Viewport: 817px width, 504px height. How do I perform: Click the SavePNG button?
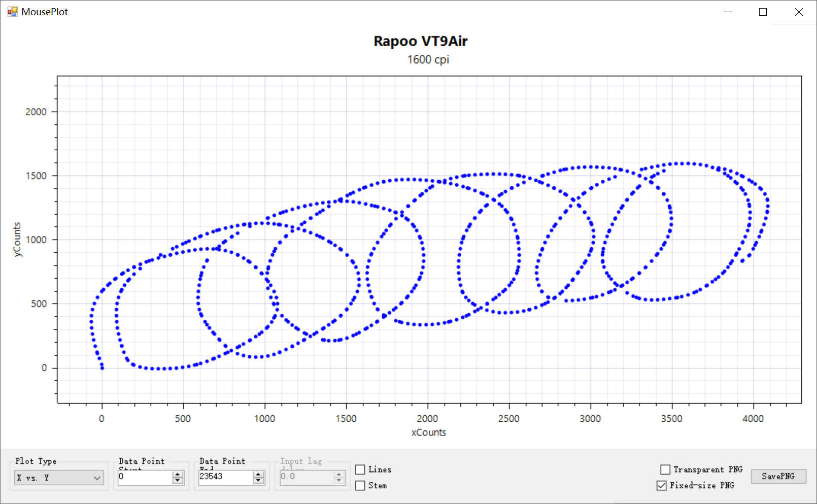(778, 476)
